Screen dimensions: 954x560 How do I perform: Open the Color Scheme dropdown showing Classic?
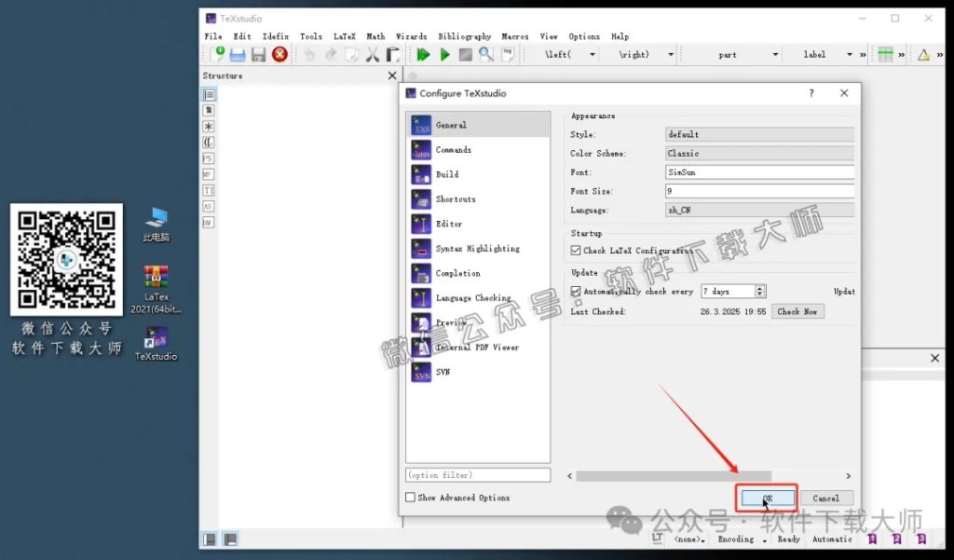tap(760, 154)
